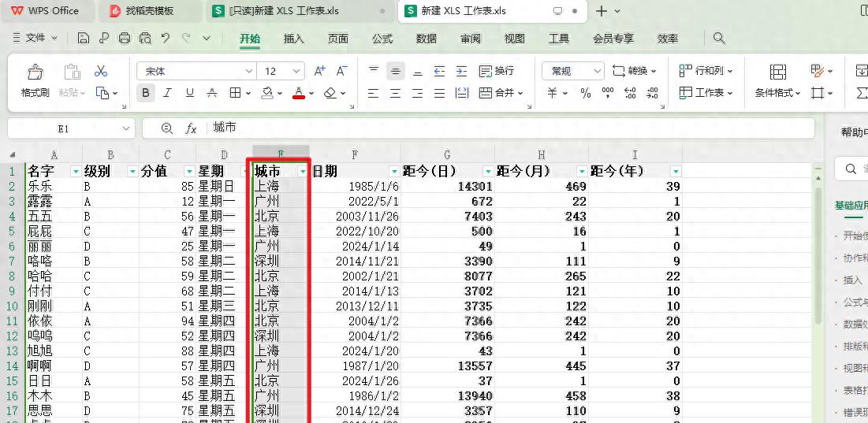This screenshot has width=868, height=423.
Task: Open the 文件 menu
Action: click(x=35, y=38)
